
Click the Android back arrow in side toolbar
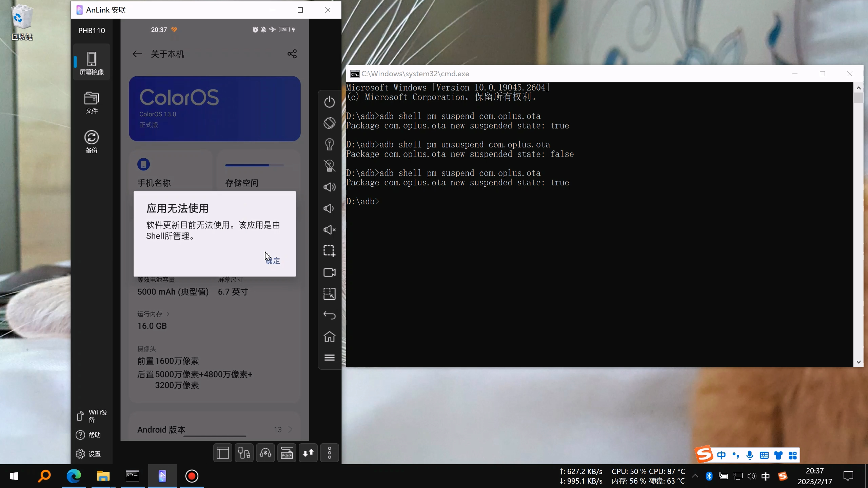[x=329, y=315]
